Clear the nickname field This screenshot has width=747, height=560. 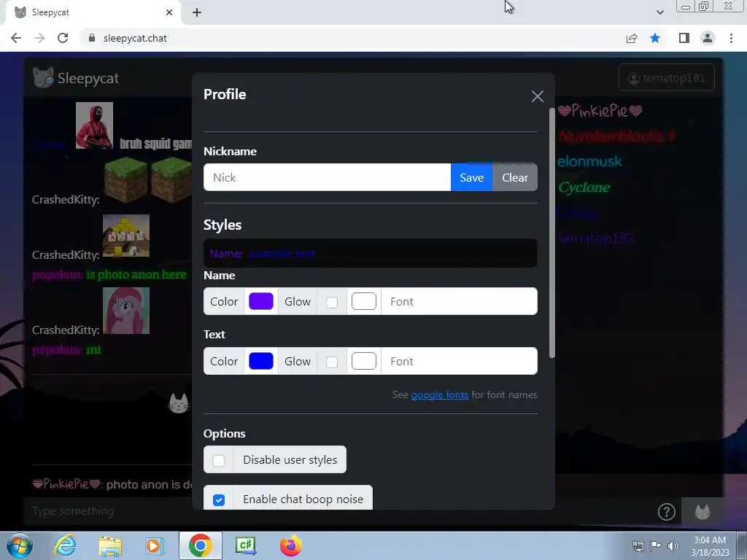(515, 177)
